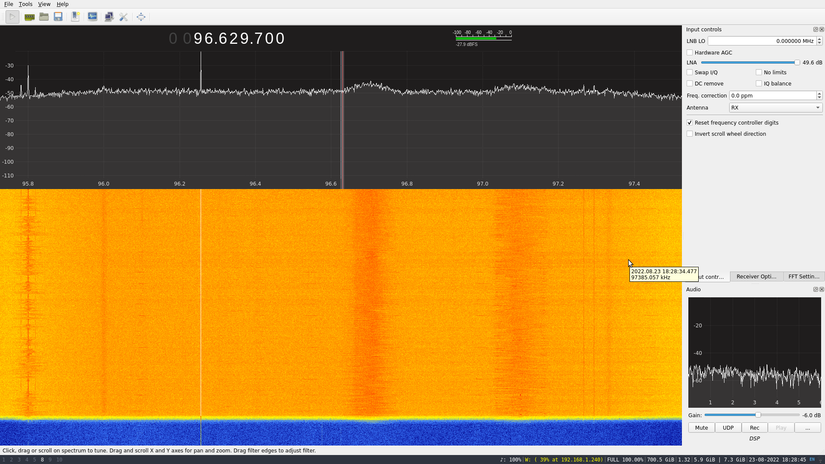Screen dimensions: 825x464
Task: Click the 97.0 frequency axis label
Action: click(x=482, y=184)
